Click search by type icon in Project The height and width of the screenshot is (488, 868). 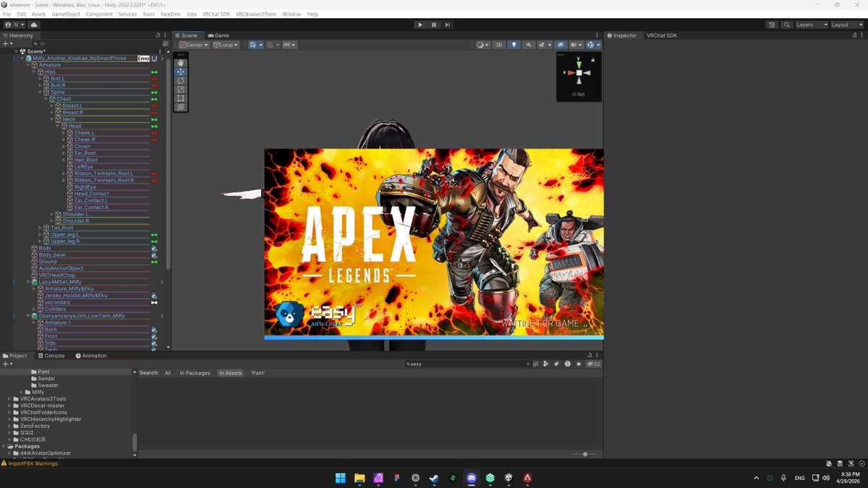point(546,364)
